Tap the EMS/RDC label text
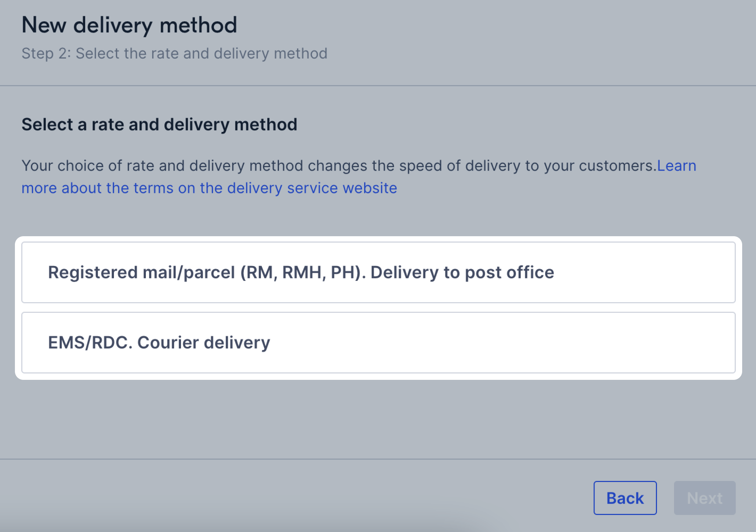The image size is (756, 532). (159, 343)
